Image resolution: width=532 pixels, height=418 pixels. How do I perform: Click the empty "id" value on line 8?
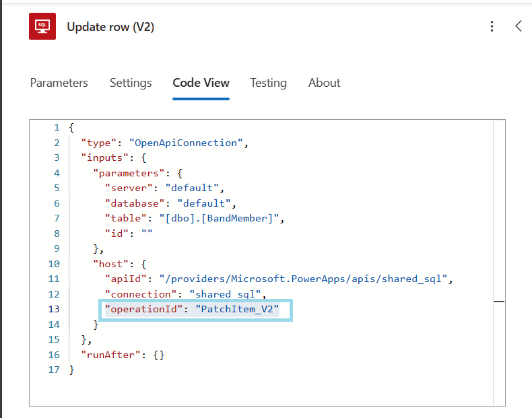[147, 234]
